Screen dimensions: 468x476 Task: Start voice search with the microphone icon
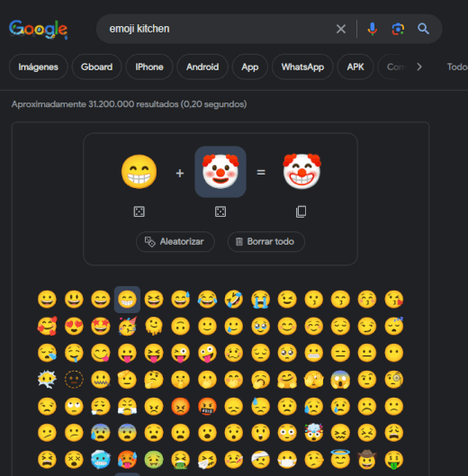click(x=372, y=29)
